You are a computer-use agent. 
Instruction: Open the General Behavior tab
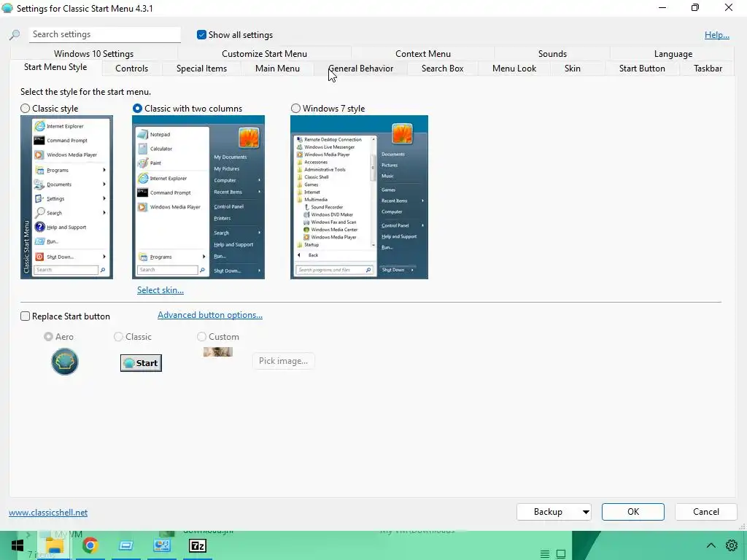click(x=360, y=69)
